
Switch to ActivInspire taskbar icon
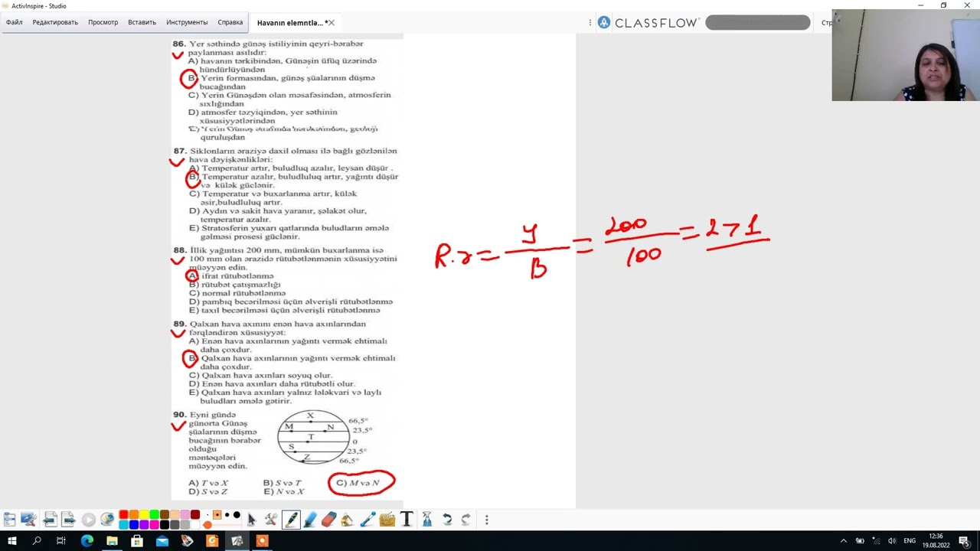pos(237,541)
